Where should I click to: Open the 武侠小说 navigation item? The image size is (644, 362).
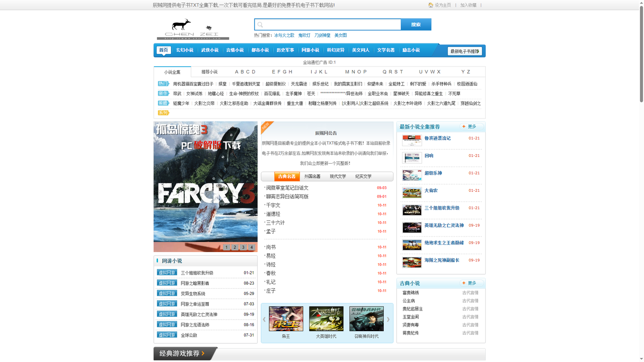pos(210,50)
